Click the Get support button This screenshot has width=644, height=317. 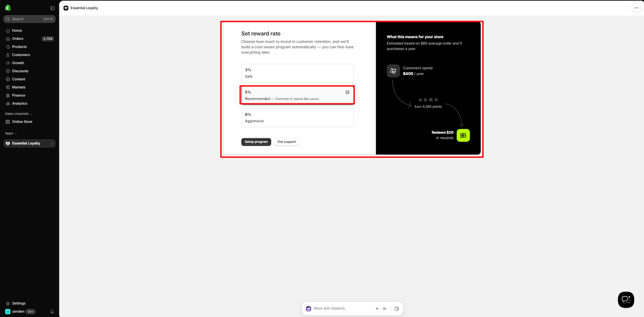pyautogui.click(x=287, y=142)
